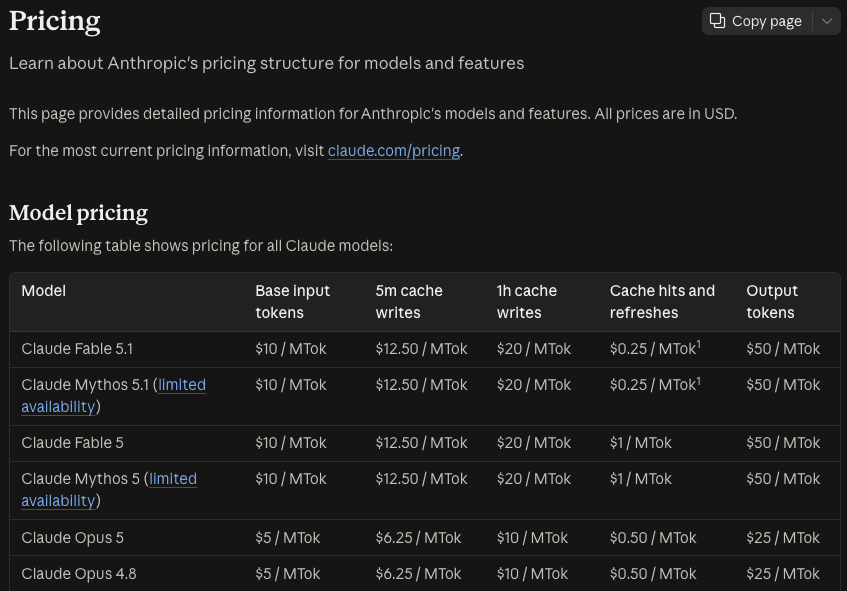
Task: Select the 5m cache writes column header
Action: [x=409, y=301]
